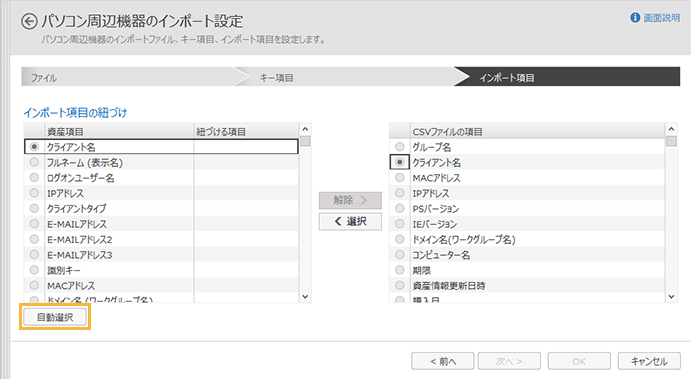The height and width of the screenshot is (379, 691).
Task: Select the インポート項目 step tab
Action: tap(568, 77)
